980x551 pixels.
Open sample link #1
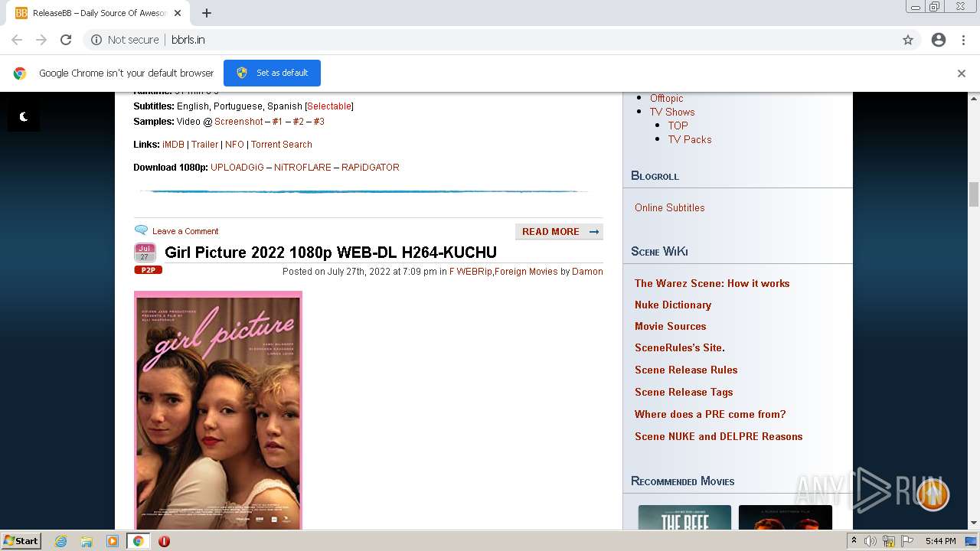click(277, 122)
